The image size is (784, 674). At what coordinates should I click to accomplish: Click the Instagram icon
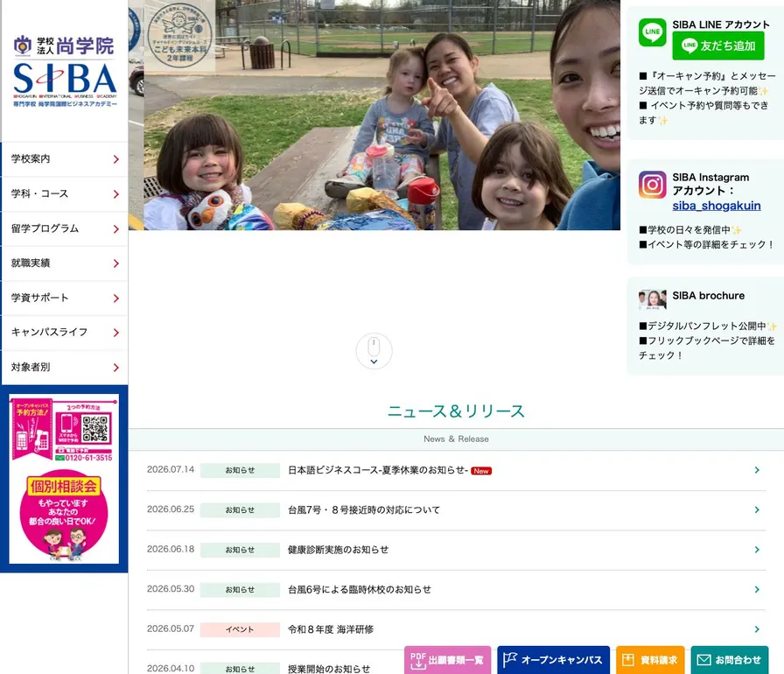(652, 185)
